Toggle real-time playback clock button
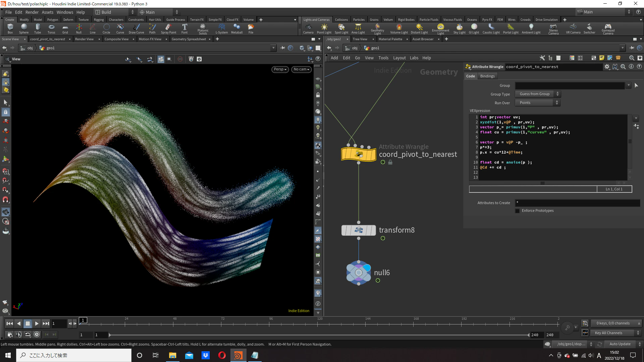Image resolution: width=644 pixels, height=362 pixels. (37, 335)
